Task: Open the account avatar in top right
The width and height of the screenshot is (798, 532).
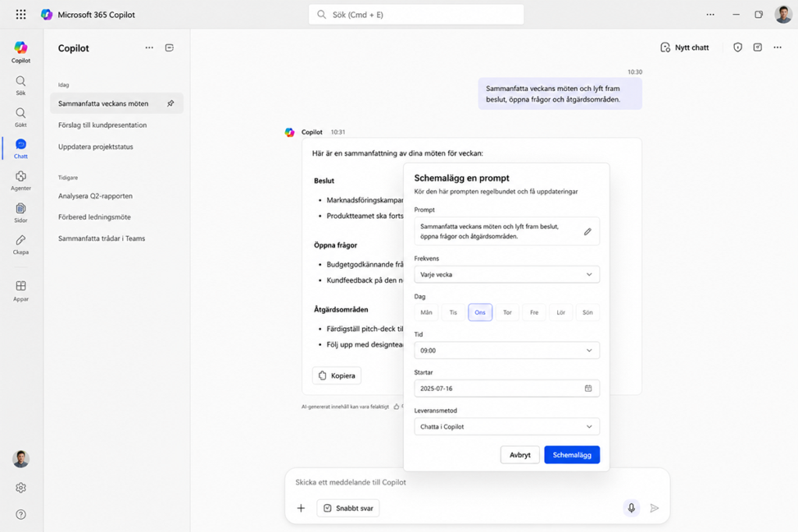Action: [x=783, y=14]
